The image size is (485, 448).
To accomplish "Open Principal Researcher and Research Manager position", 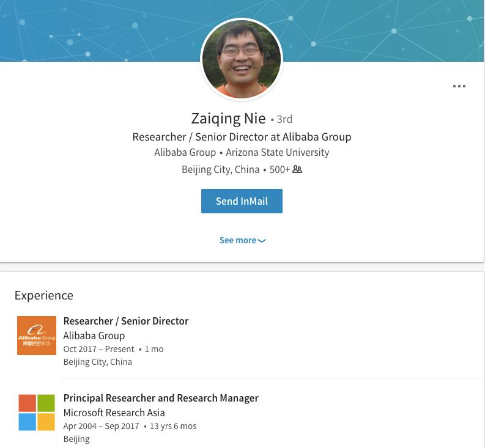I will [x=161, y=398].
